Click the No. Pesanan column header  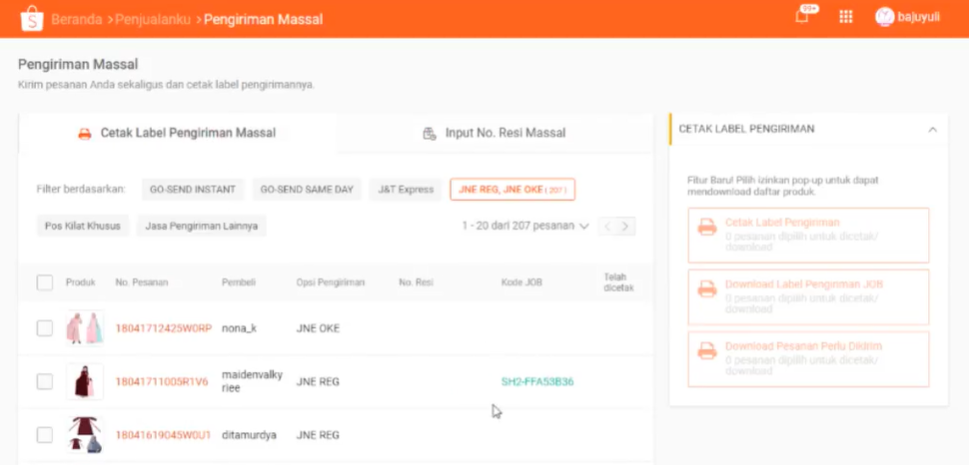(142, 283)
